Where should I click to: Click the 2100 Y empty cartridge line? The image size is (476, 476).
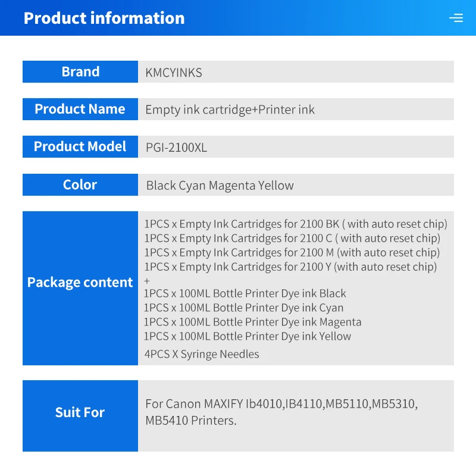pos(290,267)
